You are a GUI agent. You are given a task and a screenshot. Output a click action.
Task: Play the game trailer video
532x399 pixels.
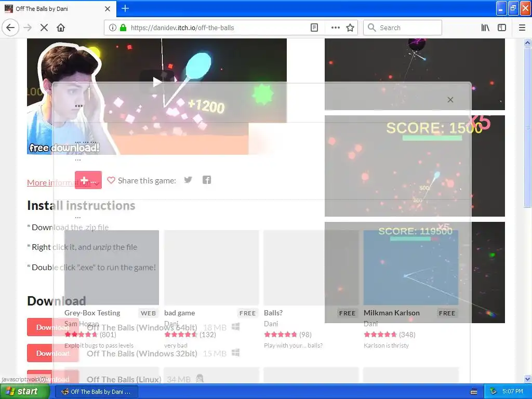(157, 82)
